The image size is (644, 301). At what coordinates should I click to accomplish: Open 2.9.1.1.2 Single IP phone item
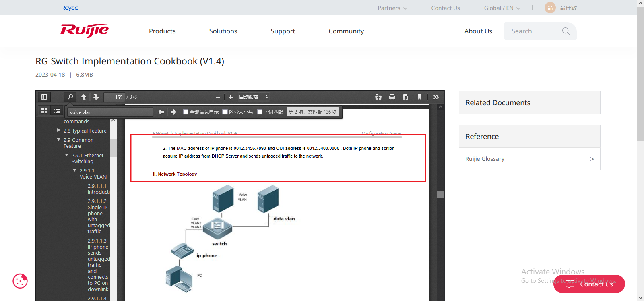pyautogui.click(x=99, y=216)
